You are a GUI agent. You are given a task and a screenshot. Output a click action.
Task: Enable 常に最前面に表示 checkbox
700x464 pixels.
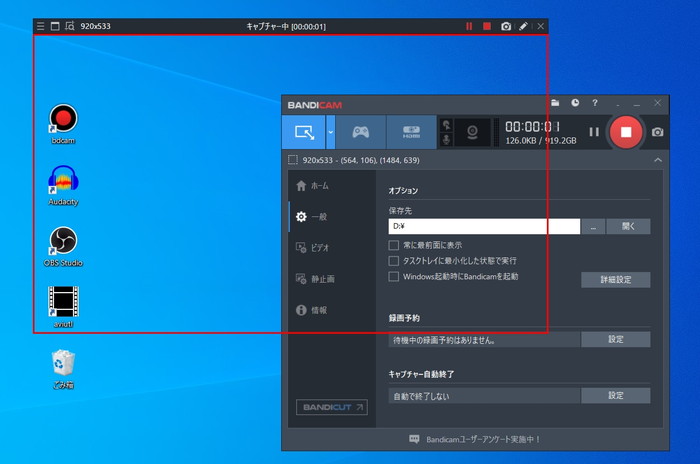click(x=394, y=245)
